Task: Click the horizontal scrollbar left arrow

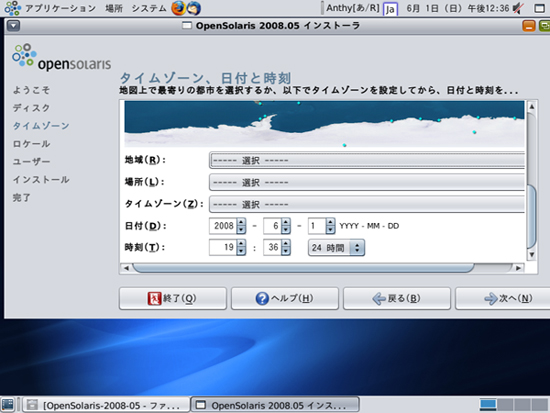Action: pyautogui.click(x=126, y=268)
